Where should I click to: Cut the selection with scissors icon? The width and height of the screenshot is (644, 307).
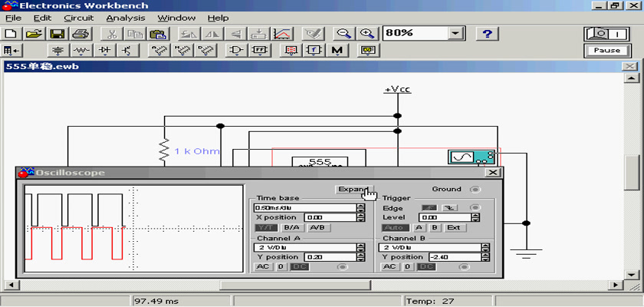tap(110, 33)
